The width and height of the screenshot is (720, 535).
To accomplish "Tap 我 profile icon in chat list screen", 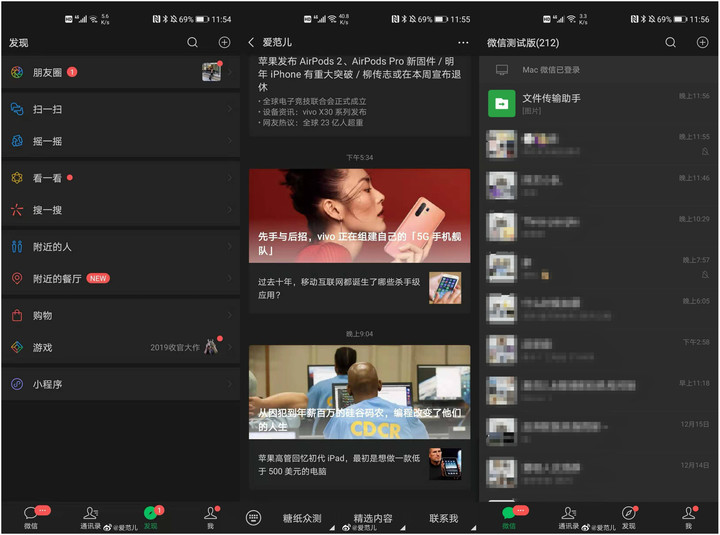I will pyautogui.click(x=688, y=512).
